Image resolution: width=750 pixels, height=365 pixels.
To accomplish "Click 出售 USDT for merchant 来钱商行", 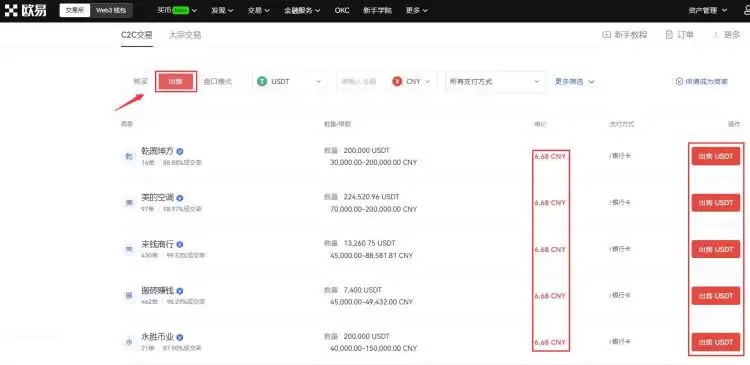I will (x=716, y=249).
